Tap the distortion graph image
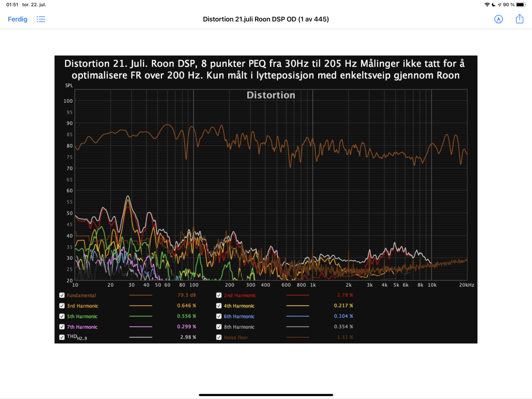The width and height of the screenshot is (532, 399). click(x=266, y=199)
